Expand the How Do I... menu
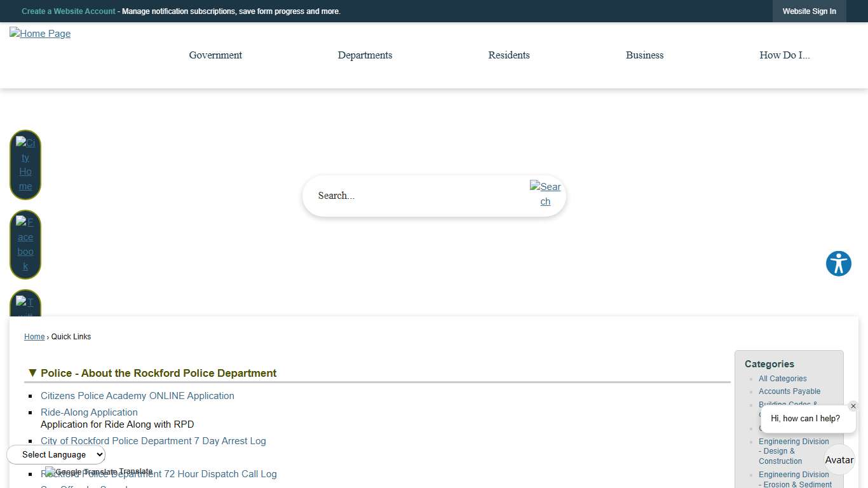Image resolution: width=868 pixels, height=488 pixels. click(784, 55)
